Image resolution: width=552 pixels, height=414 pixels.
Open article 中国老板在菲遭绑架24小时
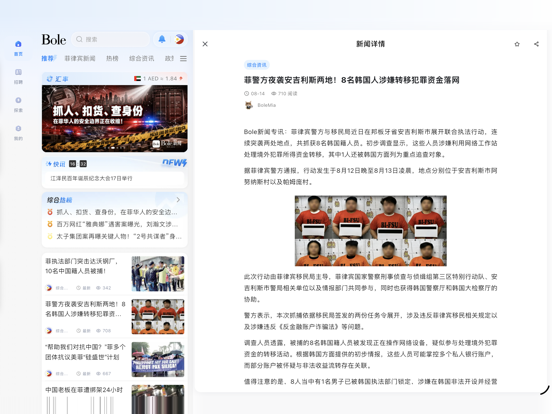(84, 390)
